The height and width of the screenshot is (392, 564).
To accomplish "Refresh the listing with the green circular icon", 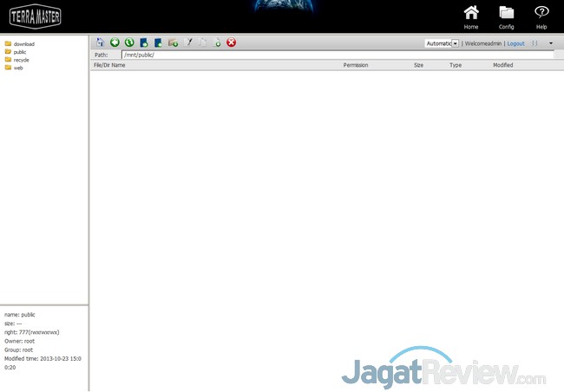I will point(129,42).
